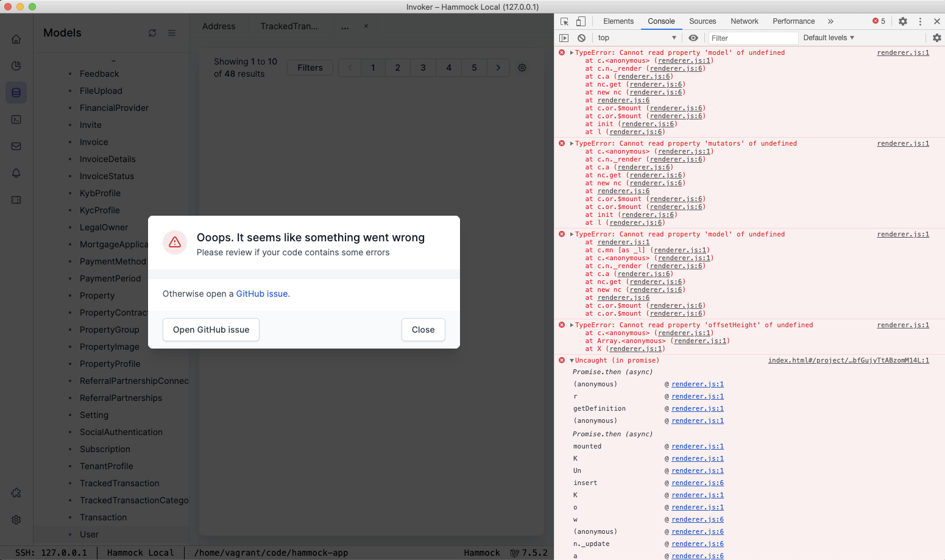Viewport: 945px width, 560px height.
Task: Open the database Models section in sidebar
Action: (x=16, y=93)
